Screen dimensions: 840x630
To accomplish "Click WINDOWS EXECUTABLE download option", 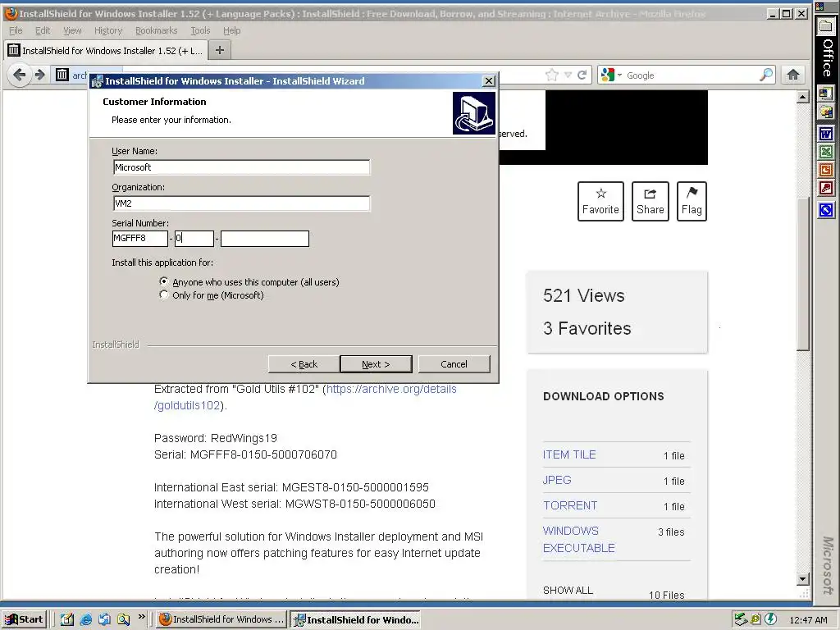I will click(578, 539).
